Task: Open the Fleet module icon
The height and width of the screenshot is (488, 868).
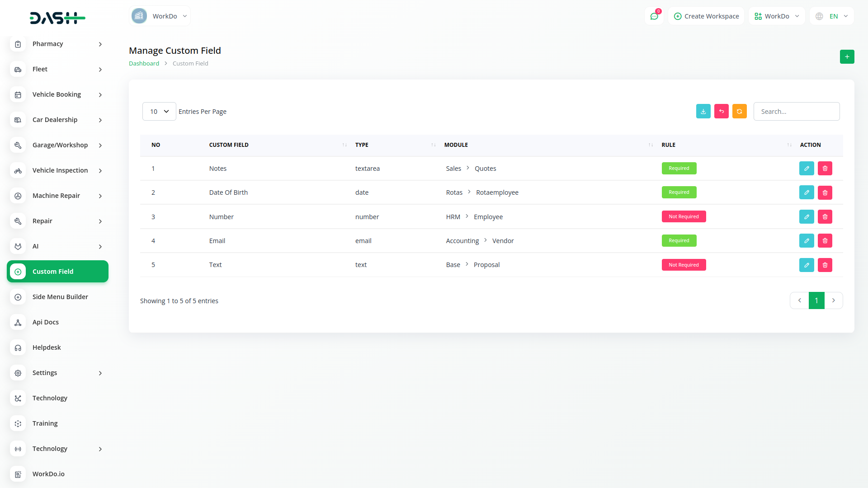Action: click(18, 69)
